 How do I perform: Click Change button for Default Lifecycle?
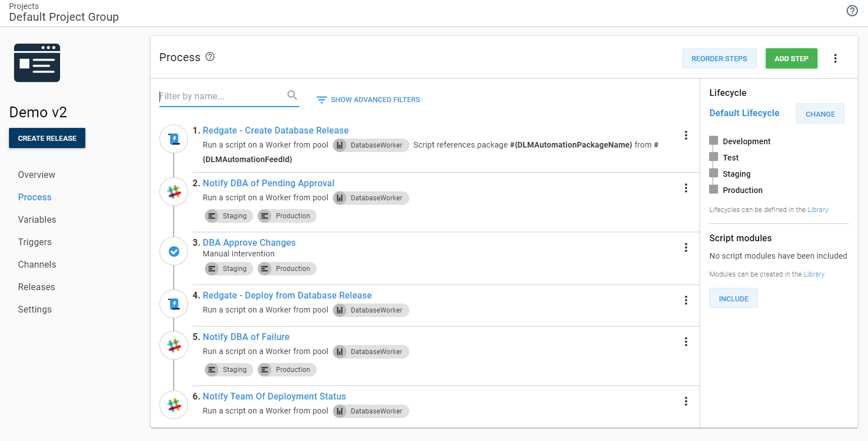(x=820, y=114)
